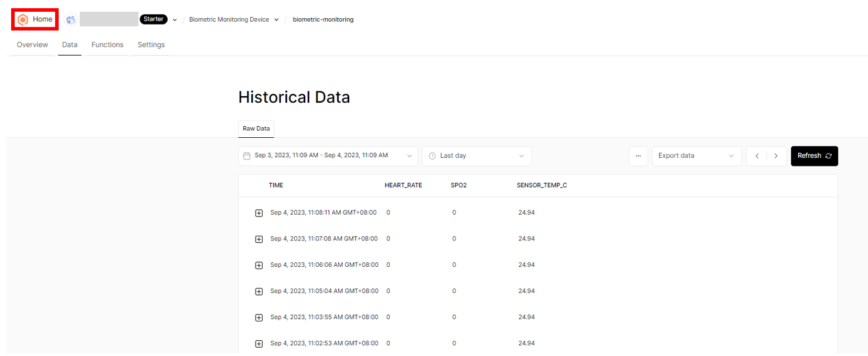Image resolution: width=868 pixels, height=356 pixels.
Task: Expand the 11:05:04 AM data row
Action: [259, 291]
